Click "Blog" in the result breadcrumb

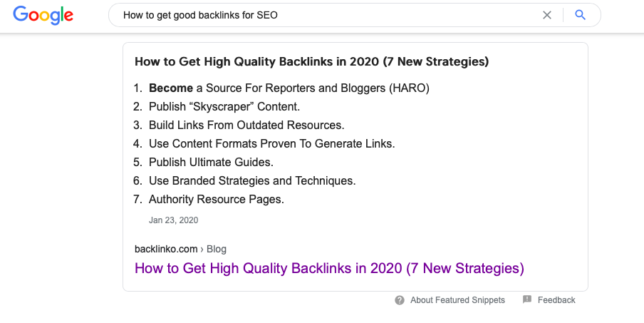tap(216, 249)
